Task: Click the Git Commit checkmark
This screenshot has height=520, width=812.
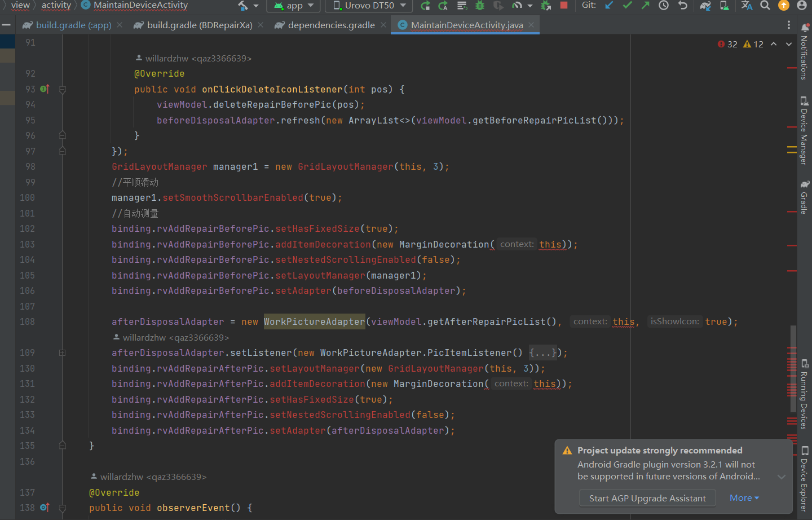Action: click(627, 5)
